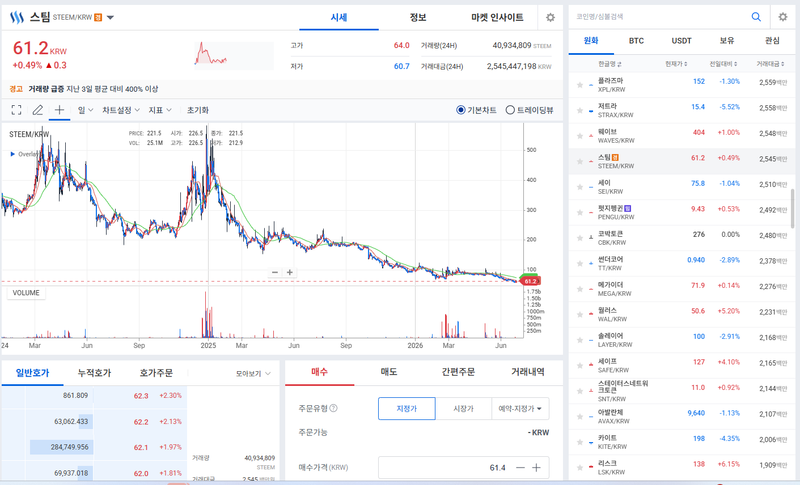
Task: Open 거래내역 tab
Action: [528, 372]
